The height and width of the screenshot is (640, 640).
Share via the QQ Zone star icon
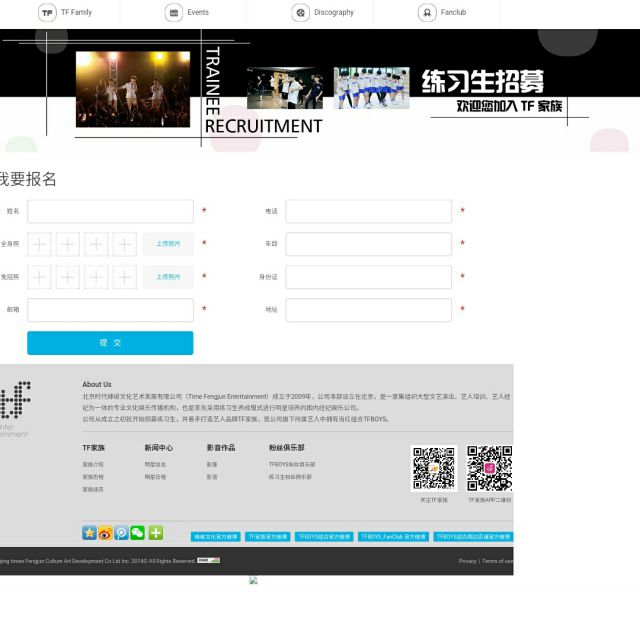pos(89,533)
